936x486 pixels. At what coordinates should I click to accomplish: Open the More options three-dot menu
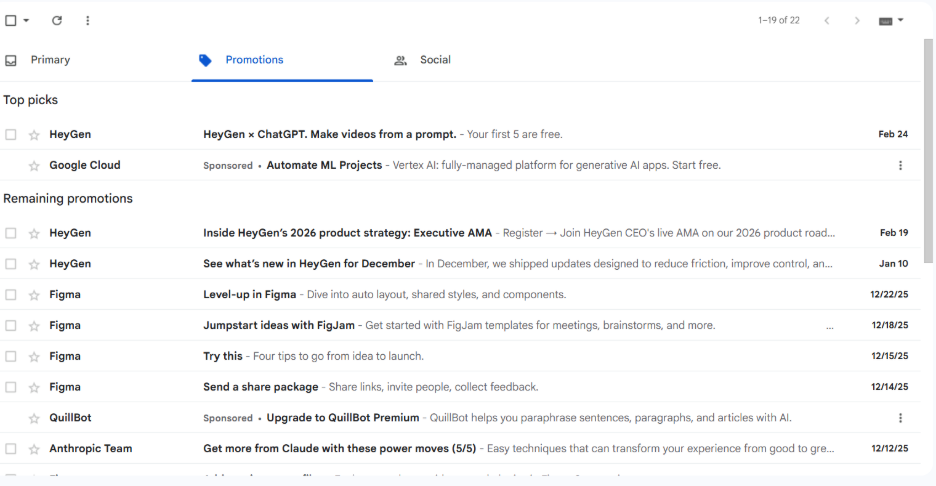[88, 21]
